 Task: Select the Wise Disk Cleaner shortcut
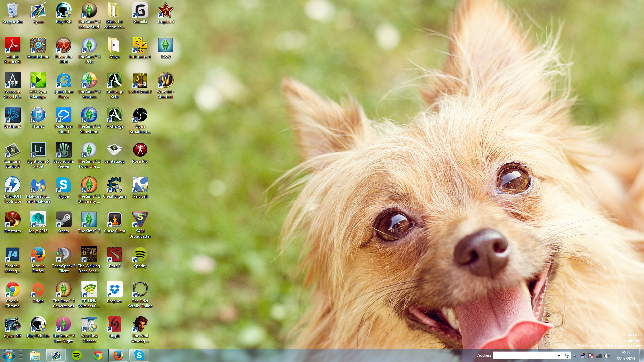(x=89, y=330)
